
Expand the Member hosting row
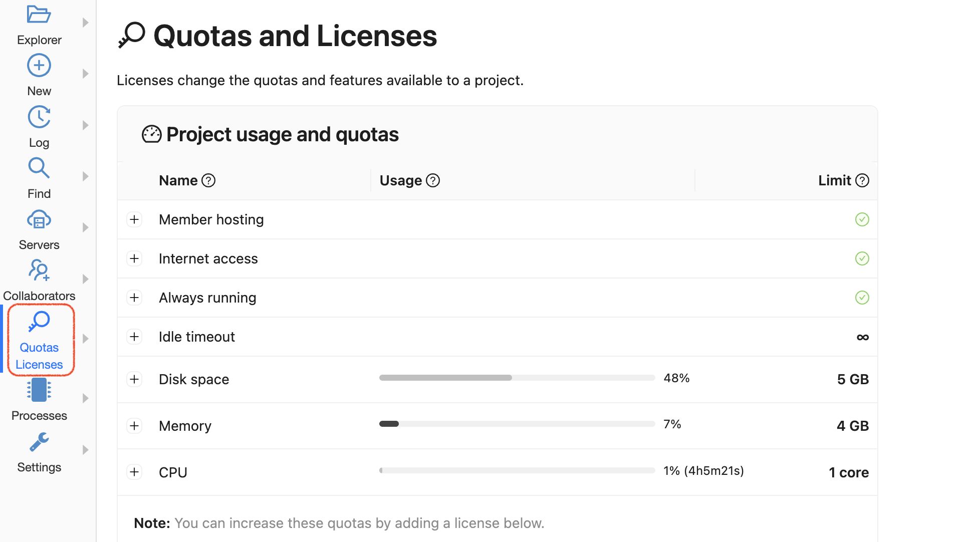click(x=134, y=219)
